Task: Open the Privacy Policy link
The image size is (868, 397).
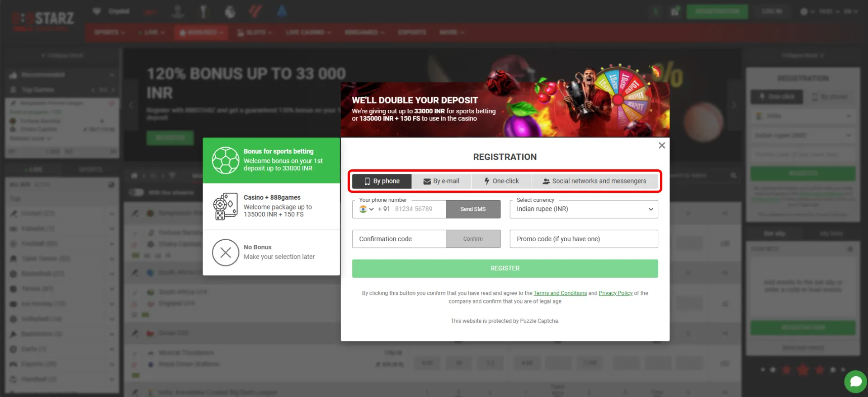Action: coord(615,293)
